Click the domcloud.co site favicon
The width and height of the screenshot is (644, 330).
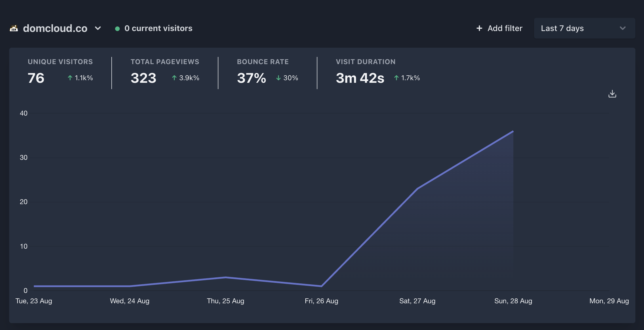click(x=14, y=28)
